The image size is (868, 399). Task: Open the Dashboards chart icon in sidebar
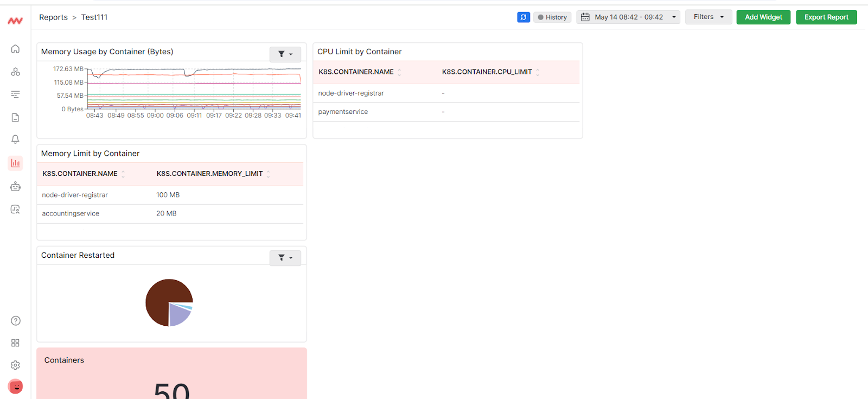pyautogui.click(x=15, y=163)
